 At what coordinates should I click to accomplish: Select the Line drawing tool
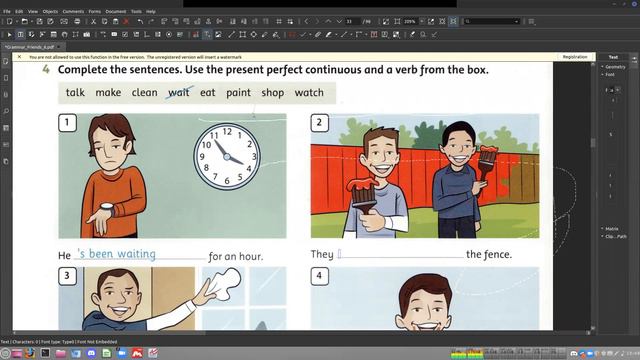click(231, 35)
